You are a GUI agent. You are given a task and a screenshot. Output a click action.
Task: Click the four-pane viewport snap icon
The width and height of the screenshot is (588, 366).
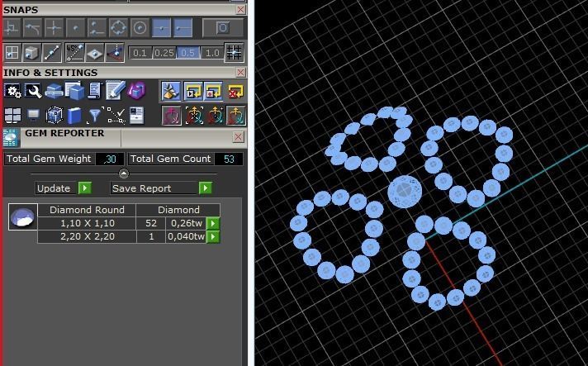click(12, 53)
